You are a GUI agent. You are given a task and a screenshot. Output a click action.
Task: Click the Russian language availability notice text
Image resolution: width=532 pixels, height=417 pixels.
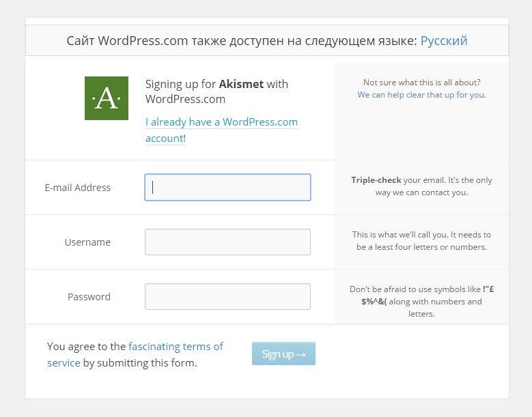click(242, 40)
